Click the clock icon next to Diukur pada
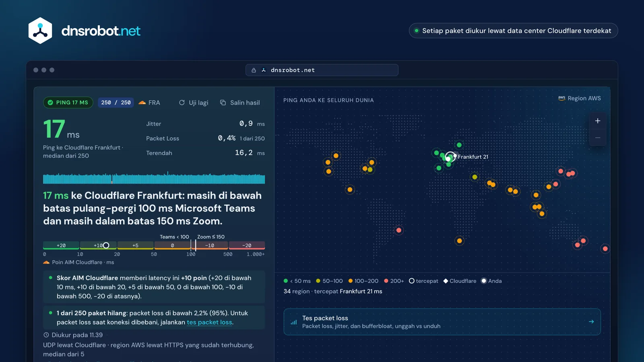Screen dimensions: 644x362 pyautogui.click(x=46, y=335)
